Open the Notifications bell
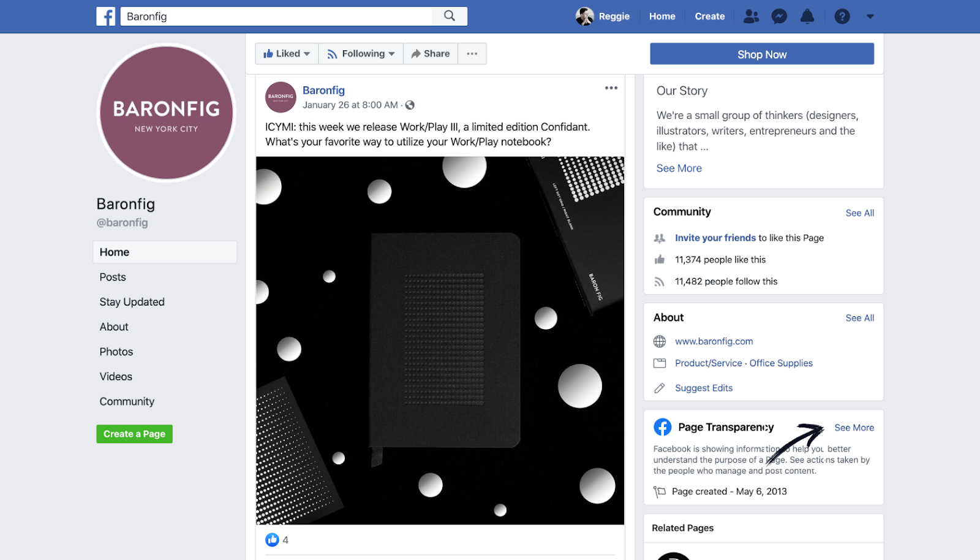980x560 pixels. pos(807,17)
